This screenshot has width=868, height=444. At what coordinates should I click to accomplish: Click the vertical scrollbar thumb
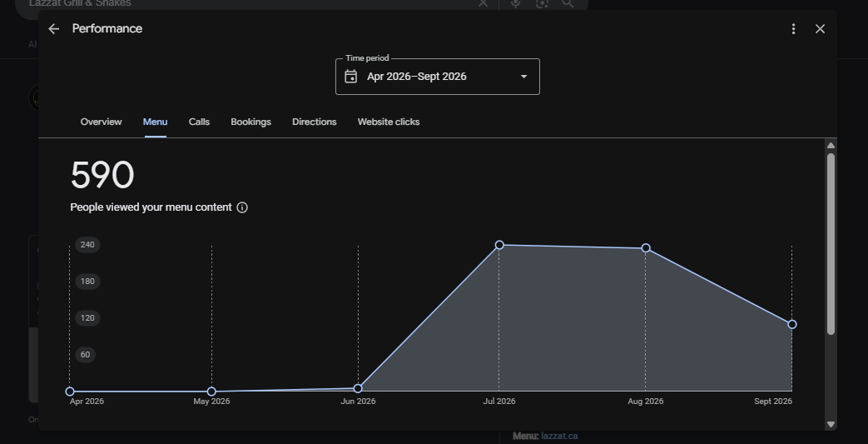[831, 244]
